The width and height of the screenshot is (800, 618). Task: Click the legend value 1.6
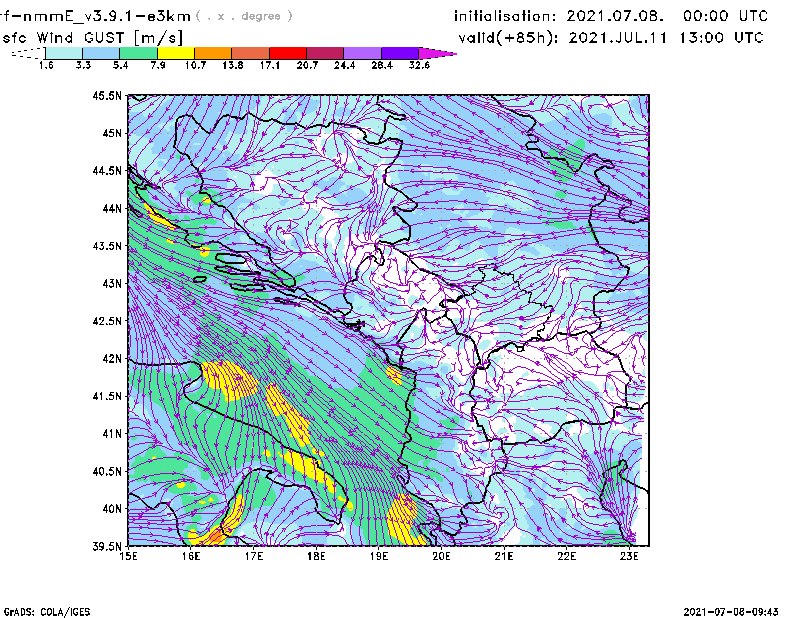coord(46,65)
